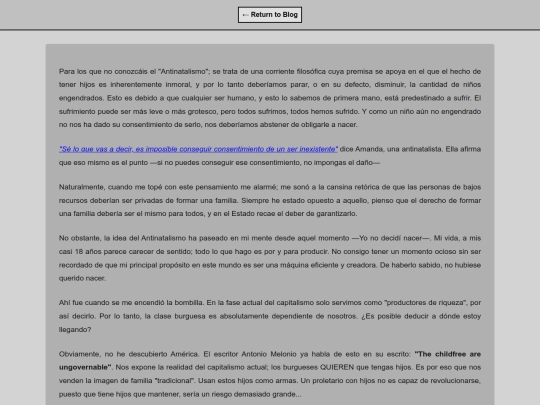Click the quoted word "Antinatalismo" in the first paragraph
The width and height of the screenshot is (540, 405).
184,72
